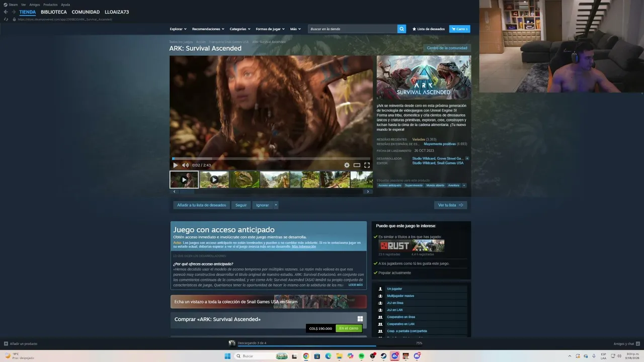Open the Ignorar options dropdown arrow
This screenshot has height=362, width=644.
(276, 205)
